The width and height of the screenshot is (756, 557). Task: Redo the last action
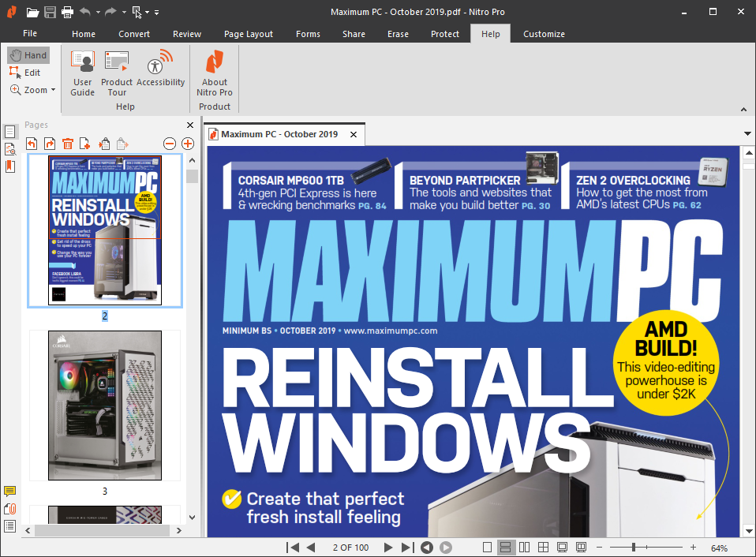point(111,12)
